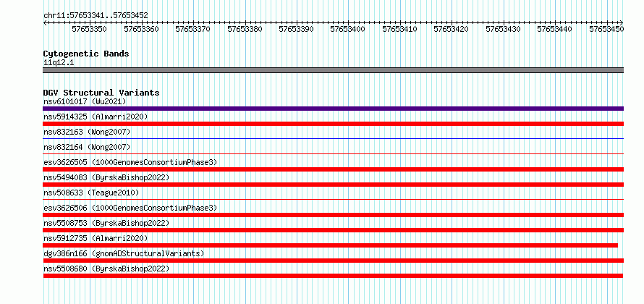Image resolution: width=644 pixels, height=304 pixels.
Task: Click the 11q12.1 band label
Action: click(59, 63)
